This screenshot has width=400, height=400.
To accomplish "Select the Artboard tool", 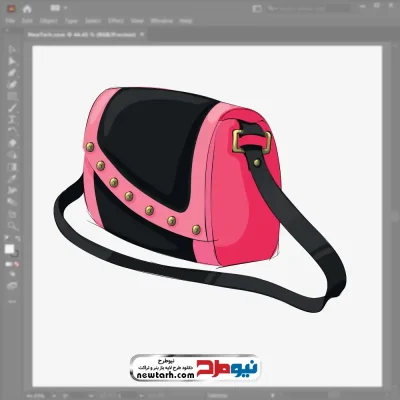I will (x=12, y=214).
